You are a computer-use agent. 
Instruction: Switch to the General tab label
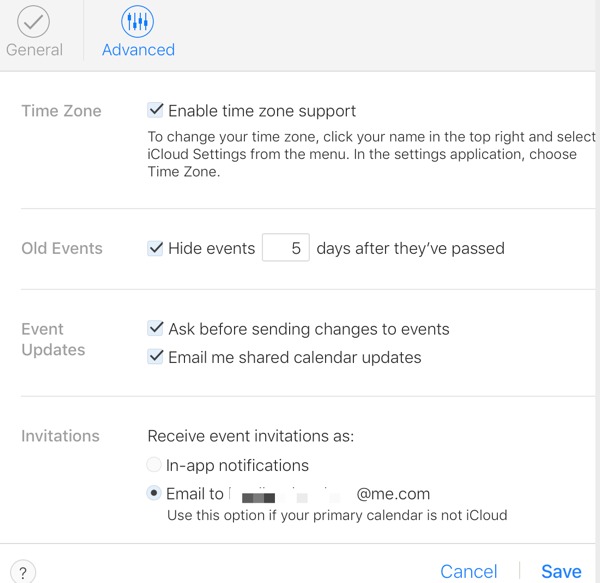34,50
